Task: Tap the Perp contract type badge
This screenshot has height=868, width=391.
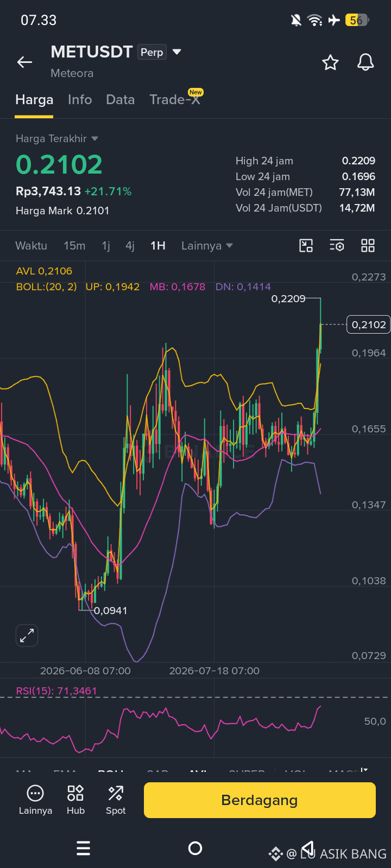Action: [x=152, y=52]
